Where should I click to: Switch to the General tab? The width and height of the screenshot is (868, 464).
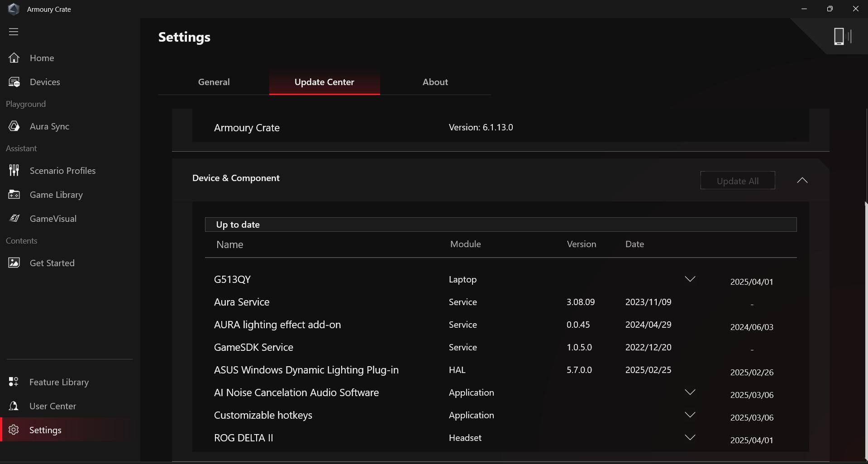click(x=214, y=82)
